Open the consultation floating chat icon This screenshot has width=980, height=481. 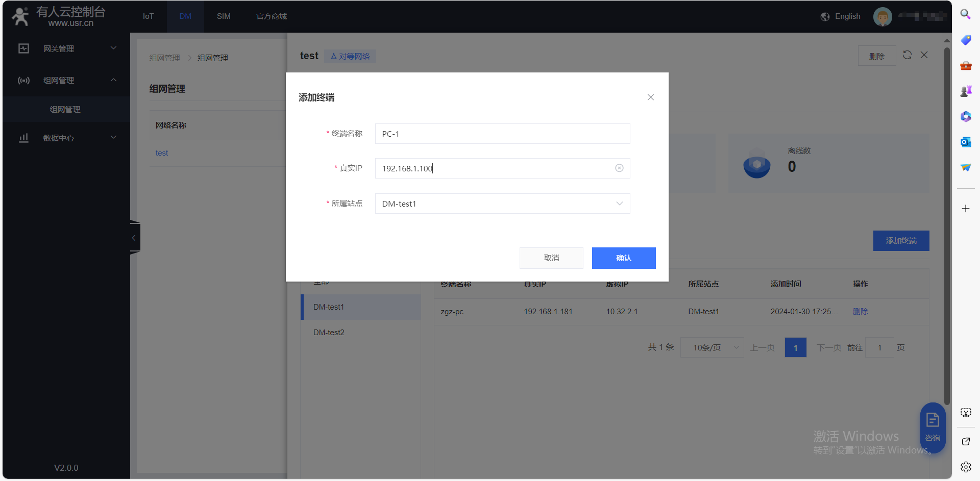(933, 427)
